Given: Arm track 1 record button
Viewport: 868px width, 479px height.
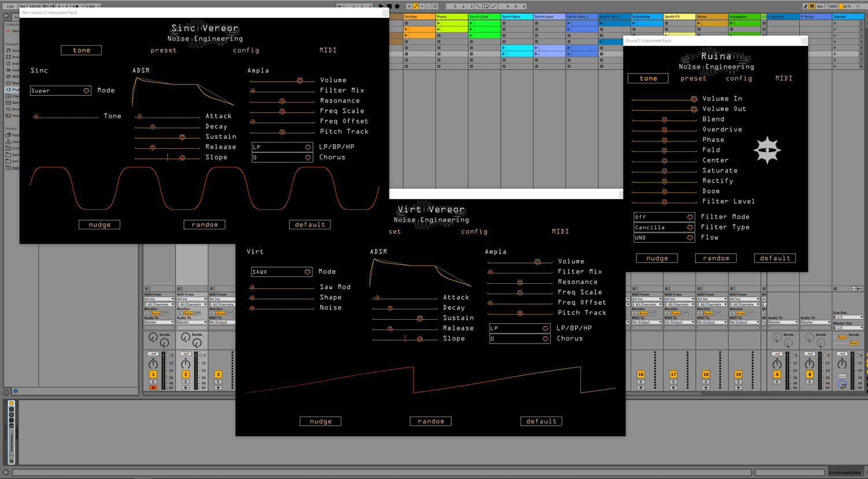Looking at the screenshot, I should [153, 387].
